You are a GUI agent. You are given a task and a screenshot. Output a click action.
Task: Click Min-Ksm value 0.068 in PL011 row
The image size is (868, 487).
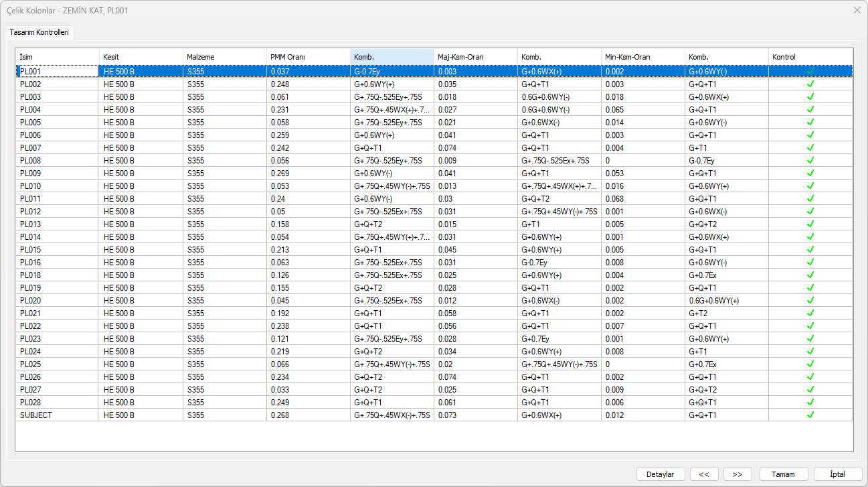pyautogui.click(x=614, y=198)
